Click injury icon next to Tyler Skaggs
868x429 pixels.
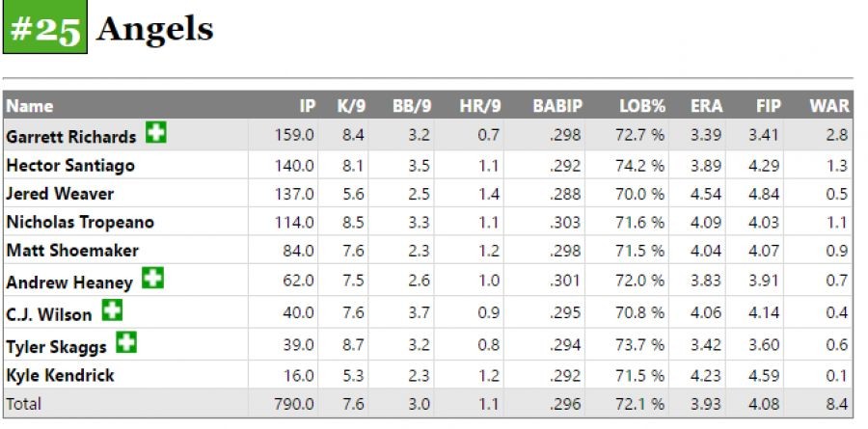click(126, 342)
